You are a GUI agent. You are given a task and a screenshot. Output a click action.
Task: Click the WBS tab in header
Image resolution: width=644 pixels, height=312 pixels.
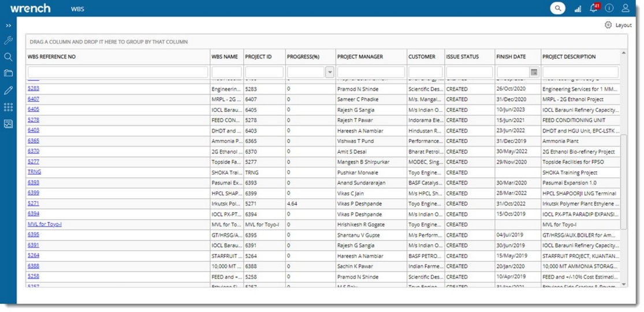tap(77, 9)
